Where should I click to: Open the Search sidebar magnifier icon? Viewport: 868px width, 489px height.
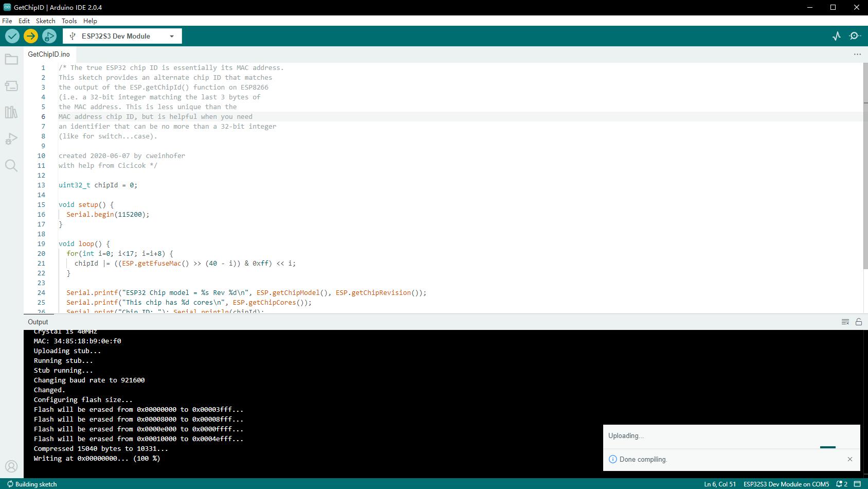click(11, 165)
